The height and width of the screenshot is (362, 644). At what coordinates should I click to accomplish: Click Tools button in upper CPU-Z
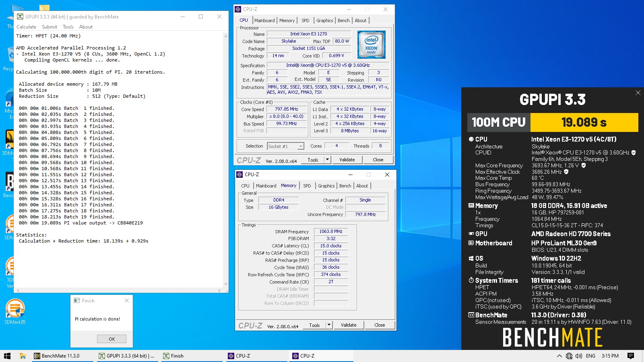313,160
